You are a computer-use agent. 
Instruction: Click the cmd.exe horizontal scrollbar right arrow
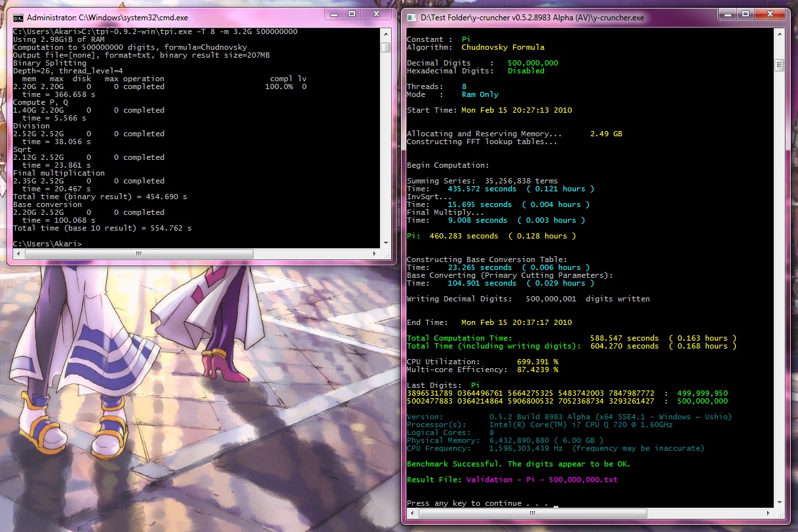click(375, 254)
